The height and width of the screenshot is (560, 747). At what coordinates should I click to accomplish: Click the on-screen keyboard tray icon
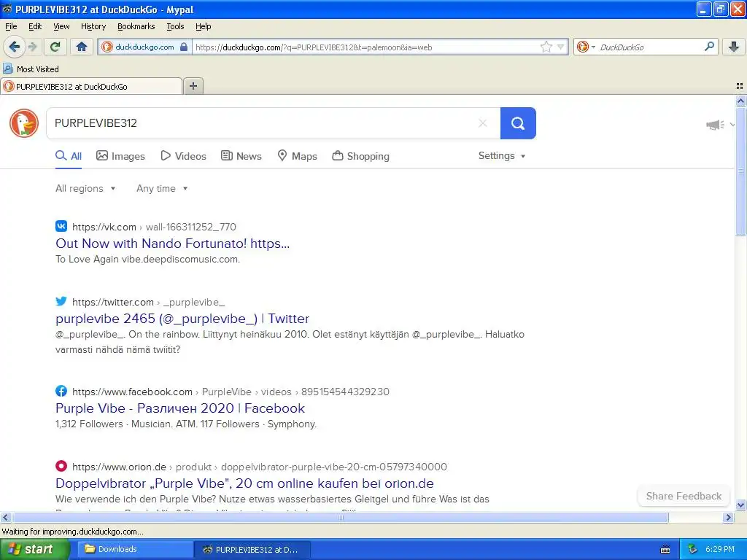(x=665, y=550)
